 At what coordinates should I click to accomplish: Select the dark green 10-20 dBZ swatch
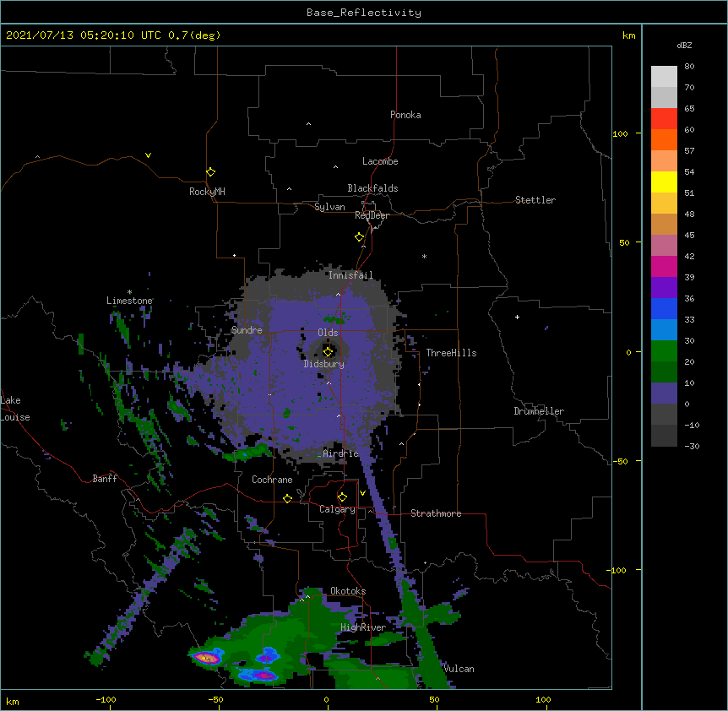[x=664, y=372]
